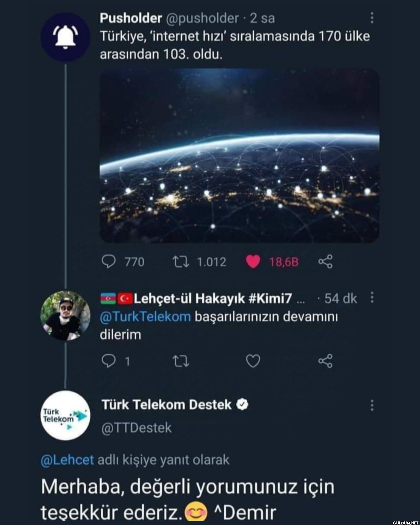Open more options on Pusholder's tweet
The height and width of the screenshot is (525, 420).
click(372, 18)
